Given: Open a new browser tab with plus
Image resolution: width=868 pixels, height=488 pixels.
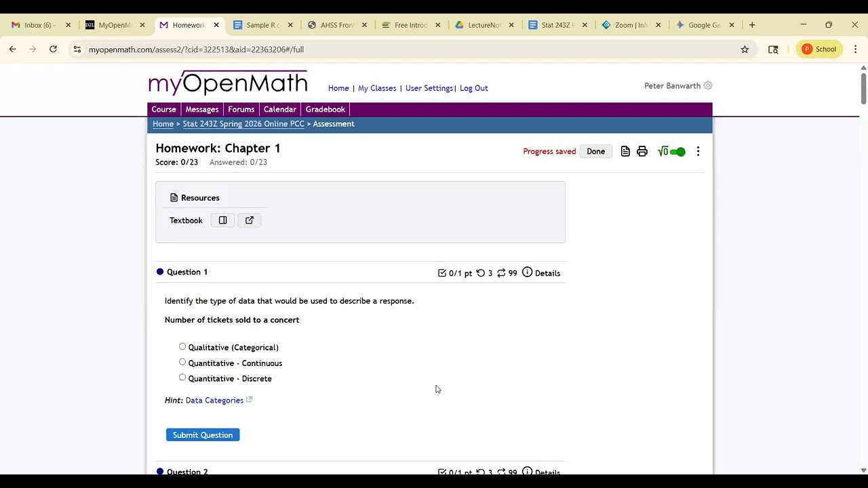Looking at the screenshot, I should pyautogui.click(x=752, y=25).
